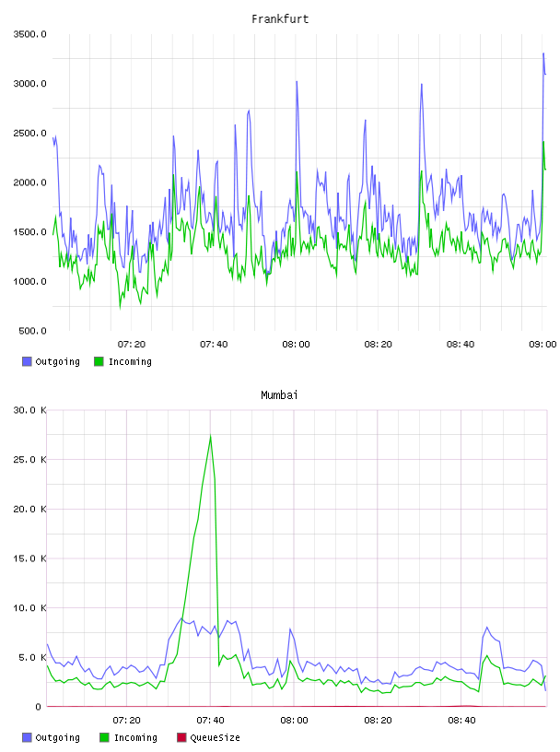
Task: Click the 08:40 time label on Frankfurt chart
Action: (x=461, y=344)
